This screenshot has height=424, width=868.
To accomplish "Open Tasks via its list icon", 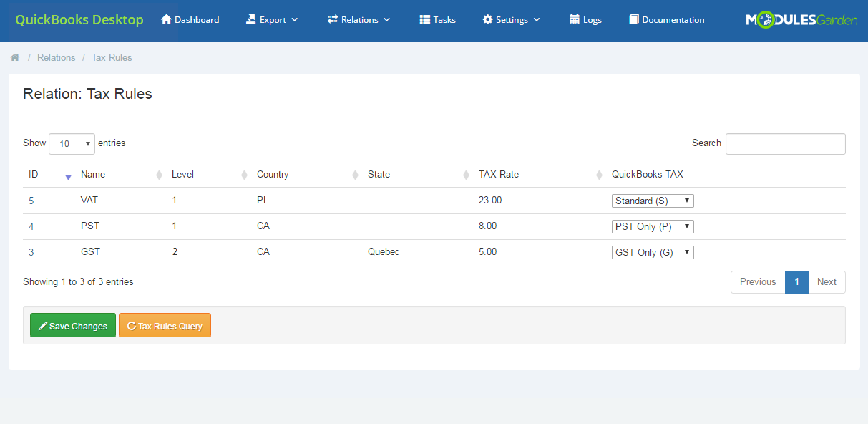I will pyautogui.click(x=424, y=19).
